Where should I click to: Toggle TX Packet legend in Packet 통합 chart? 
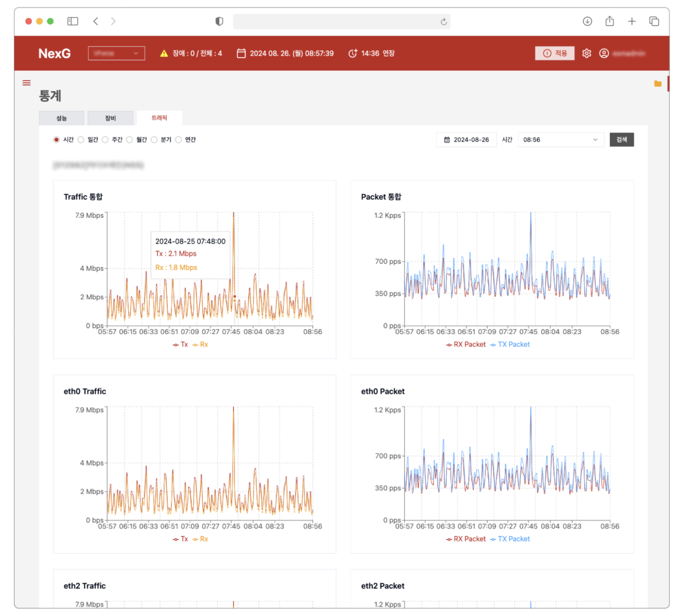coord(510,345)
